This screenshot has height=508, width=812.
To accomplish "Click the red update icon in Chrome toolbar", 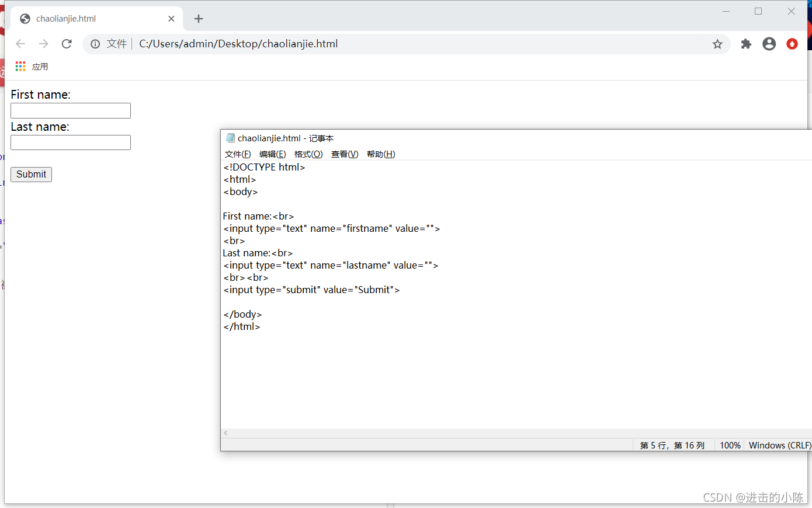I will click(792, 44).
